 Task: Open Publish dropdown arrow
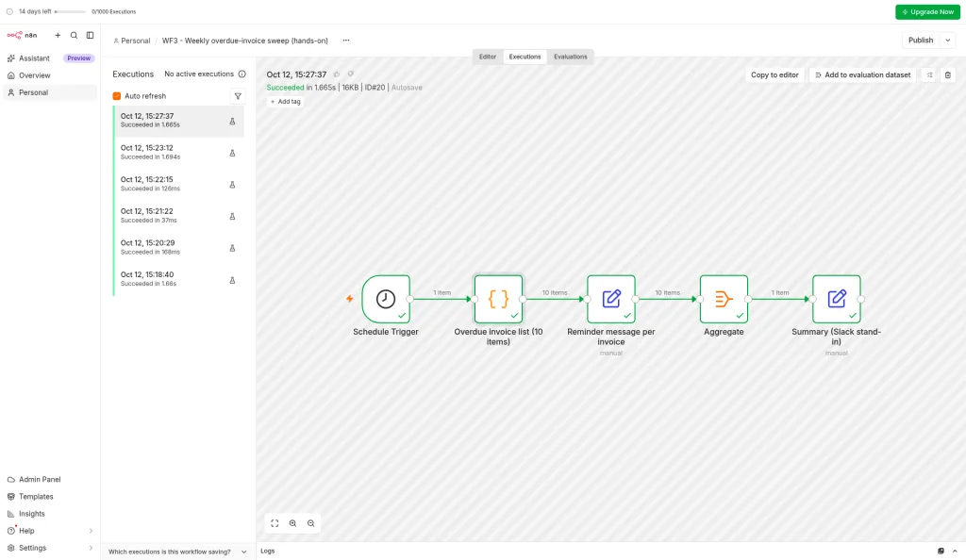(x=948, y=40)
